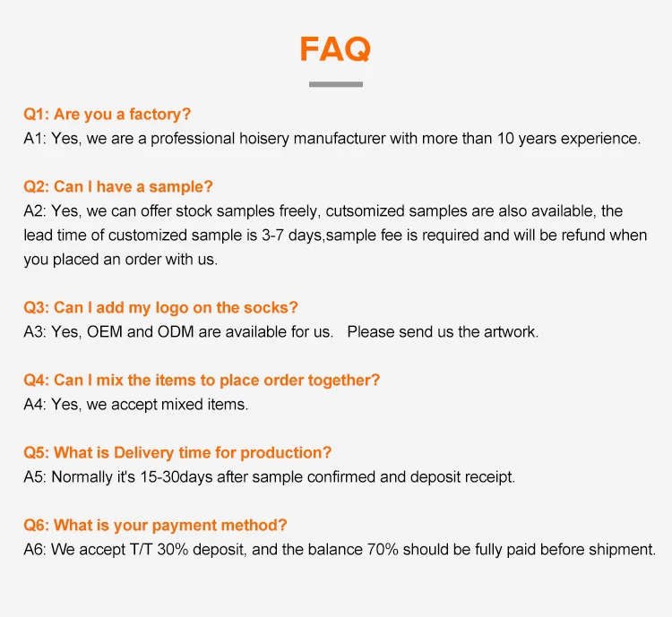Click answer A5 about 15-30days

(x=269, y=477)
